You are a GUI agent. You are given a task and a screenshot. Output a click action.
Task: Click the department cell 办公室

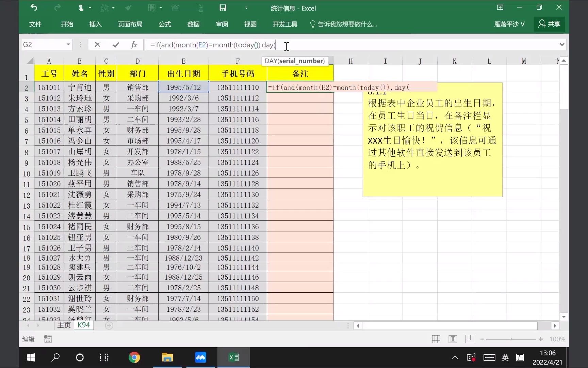(137, 162)
